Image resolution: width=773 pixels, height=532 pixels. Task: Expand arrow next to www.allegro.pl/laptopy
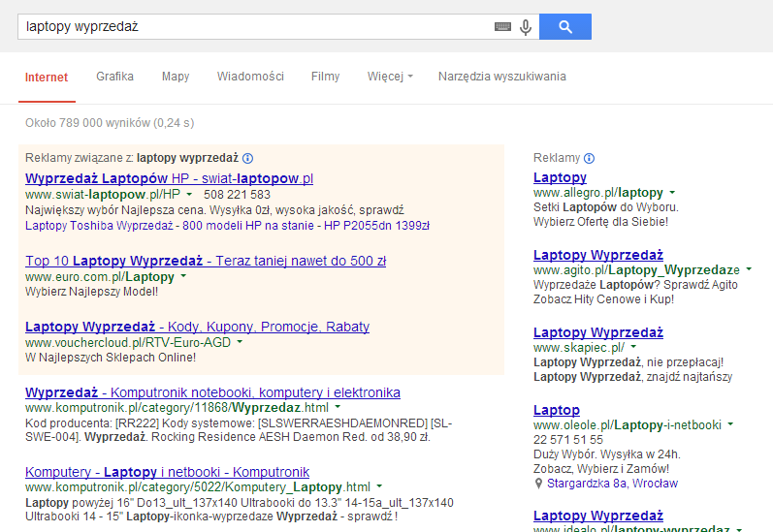tap(672, 192)
